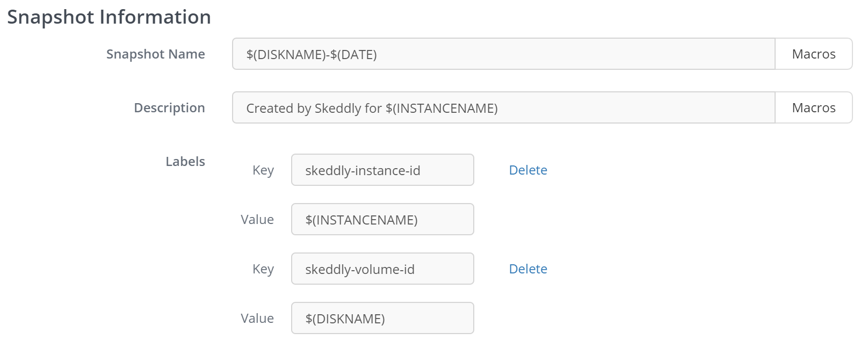Remove the second label via its Delete link
This screenshot has width=868, height=347.
[527, 269]
